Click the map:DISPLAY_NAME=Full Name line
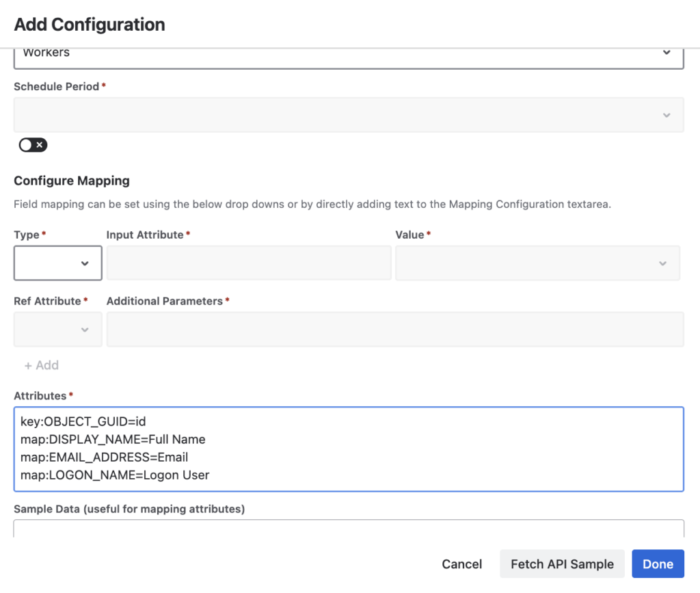 [x=113, y=439]
